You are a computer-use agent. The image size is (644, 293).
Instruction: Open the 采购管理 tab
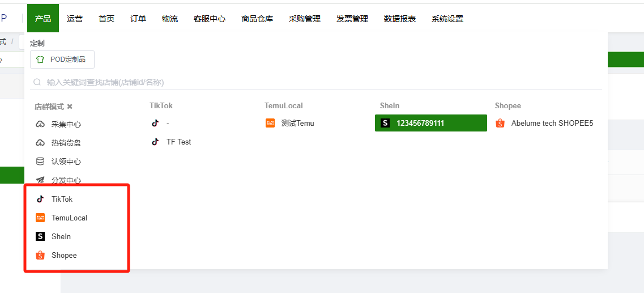(x=305, y=19)
